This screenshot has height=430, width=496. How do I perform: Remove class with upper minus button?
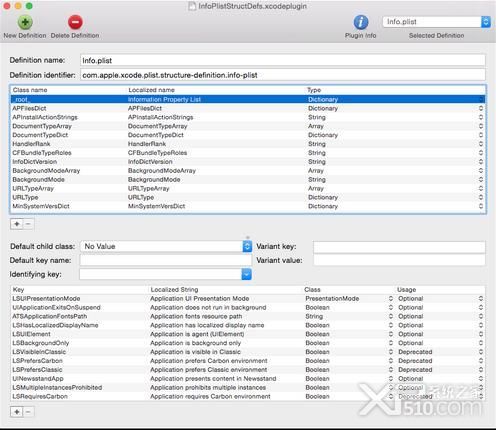28,224
